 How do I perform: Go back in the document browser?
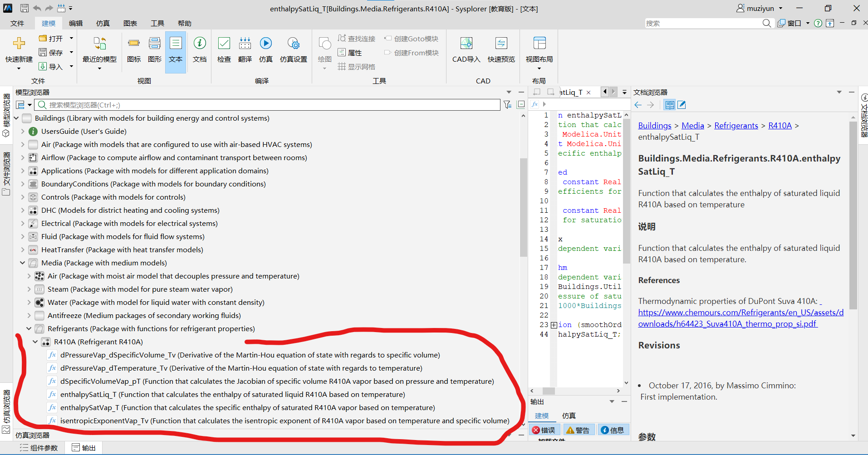coord(638,105)
